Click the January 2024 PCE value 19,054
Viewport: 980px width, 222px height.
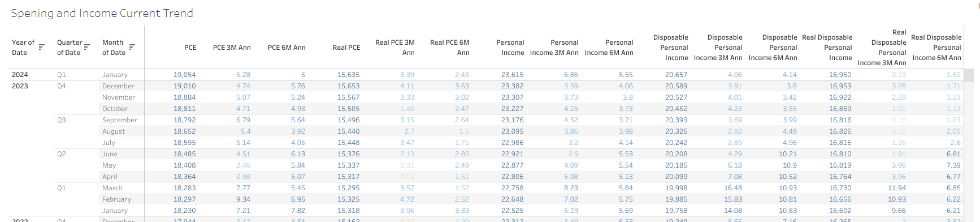click(185, 75)
